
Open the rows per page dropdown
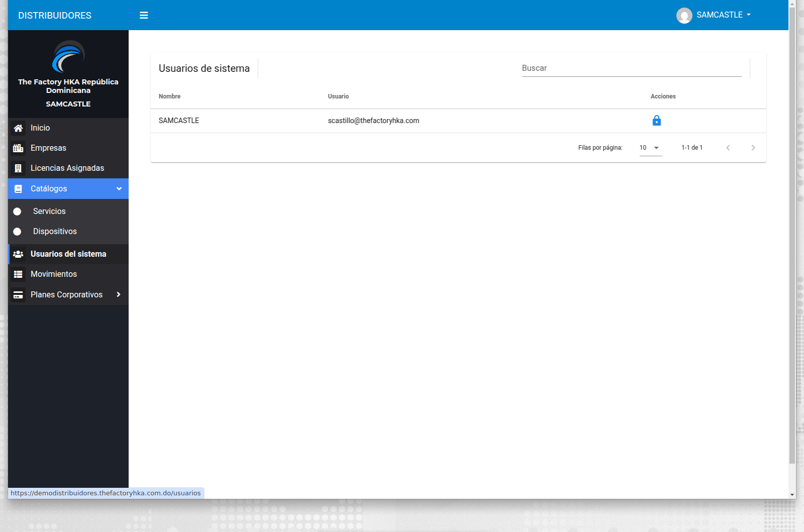651,148
